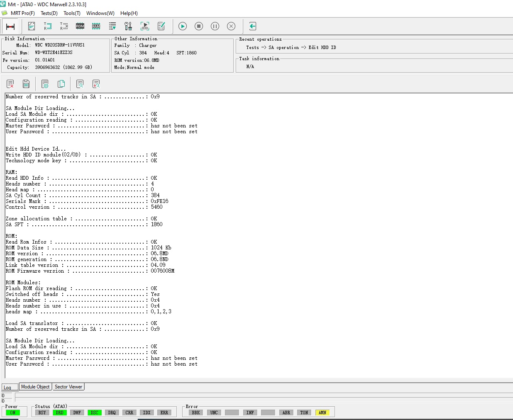Open the wrench and screwdriver tools icon
The image size is (513, 420).
coord(129,26)
